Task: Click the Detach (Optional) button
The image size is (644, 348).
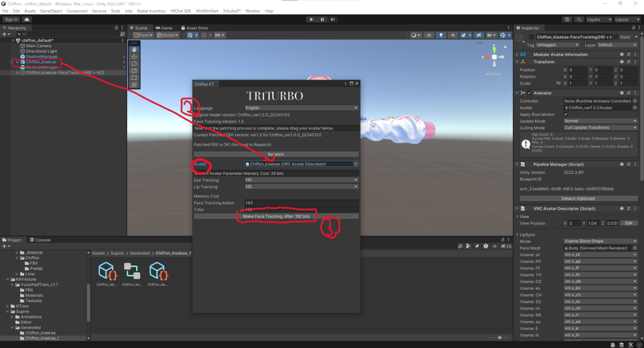Action: pos(578,198)
